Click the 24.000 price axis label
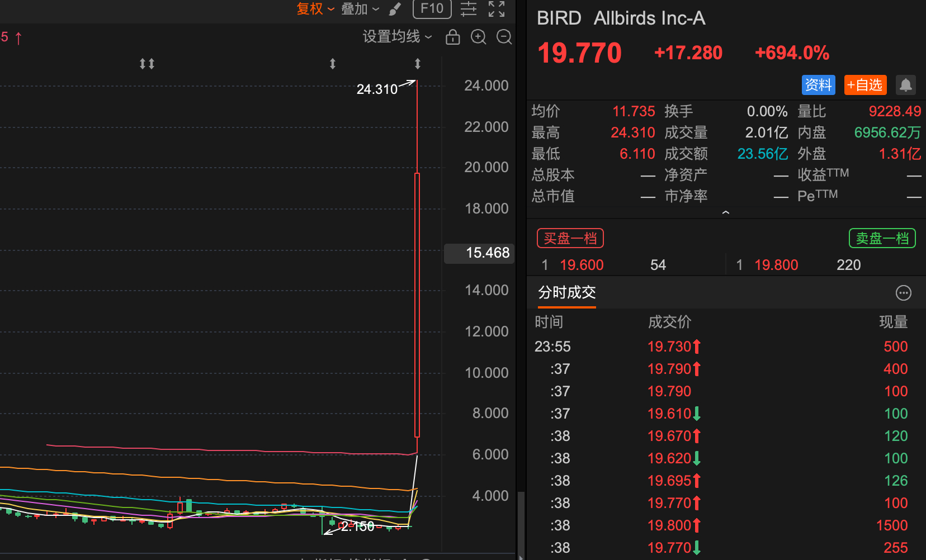This screenshot has height=560, width=926. 486,86
